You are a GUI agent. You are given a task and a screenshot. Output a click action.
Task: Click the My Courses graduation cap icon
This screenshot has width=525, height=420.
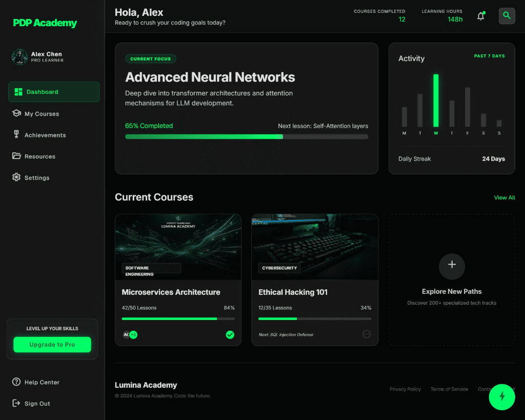pos(16,113)
